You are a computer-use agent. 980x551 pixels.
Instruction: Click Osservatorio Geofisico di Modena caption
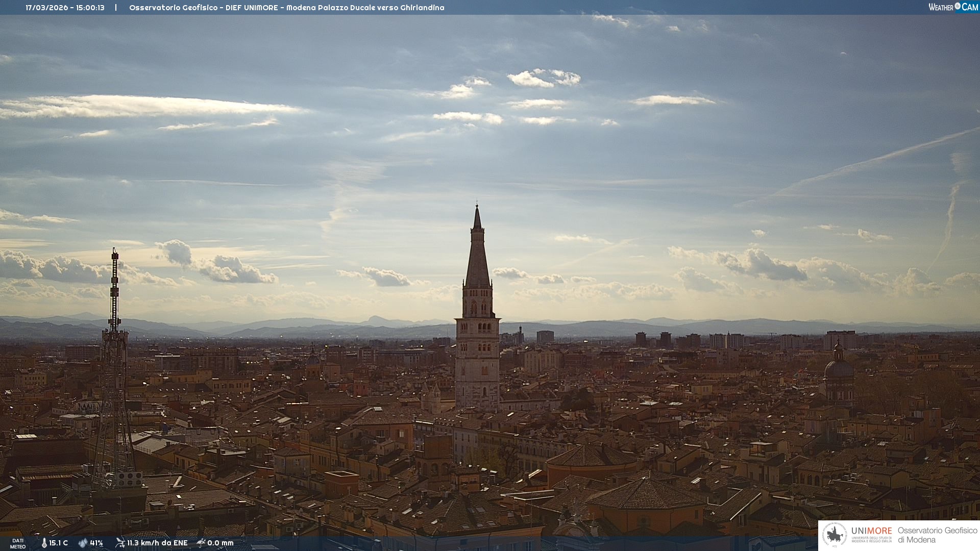point(937,535)
